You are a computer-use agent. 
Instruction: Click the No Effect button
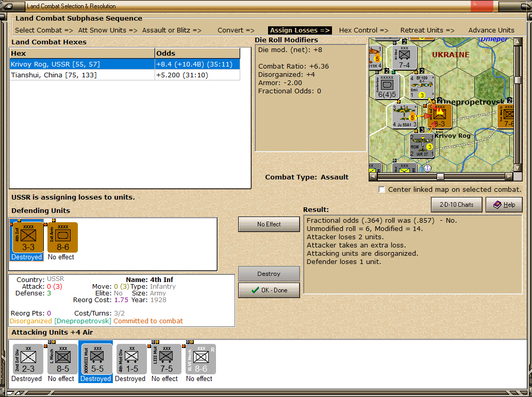[269, 224]
